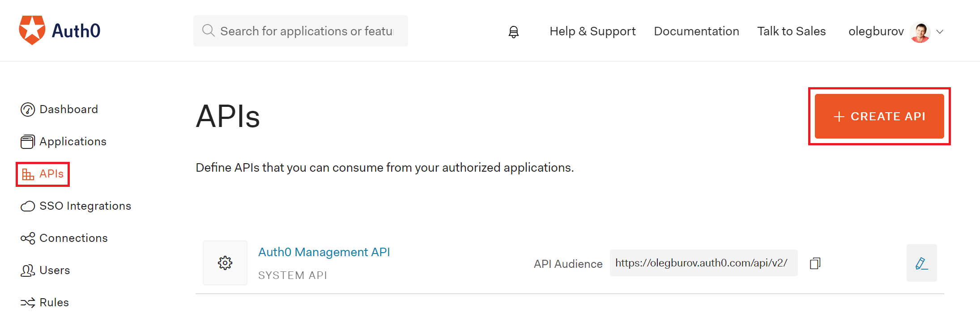Click the Dashboard gauge icon

click(28, 110)
